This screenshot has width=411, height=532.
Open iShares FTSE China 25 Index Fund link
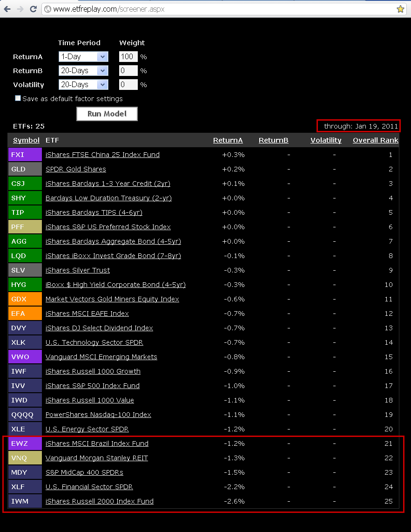tap(102, 155)
